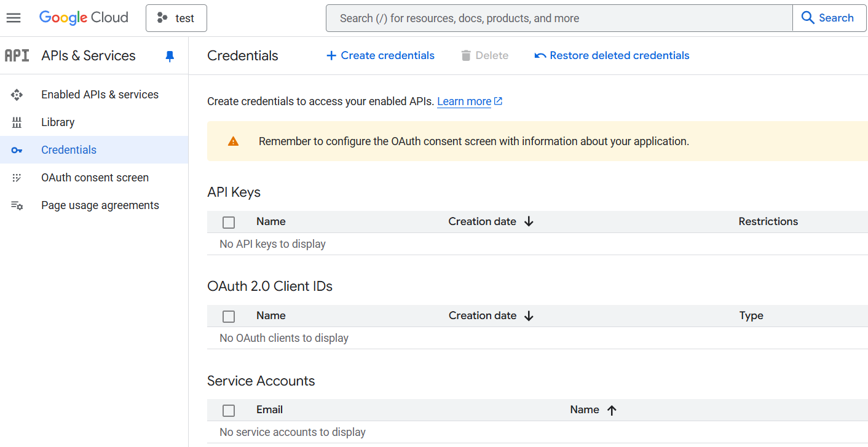Click the API Keys Creation date sort arrow
Viewport: 868px width, 447px height.
(x=529, y=222)
